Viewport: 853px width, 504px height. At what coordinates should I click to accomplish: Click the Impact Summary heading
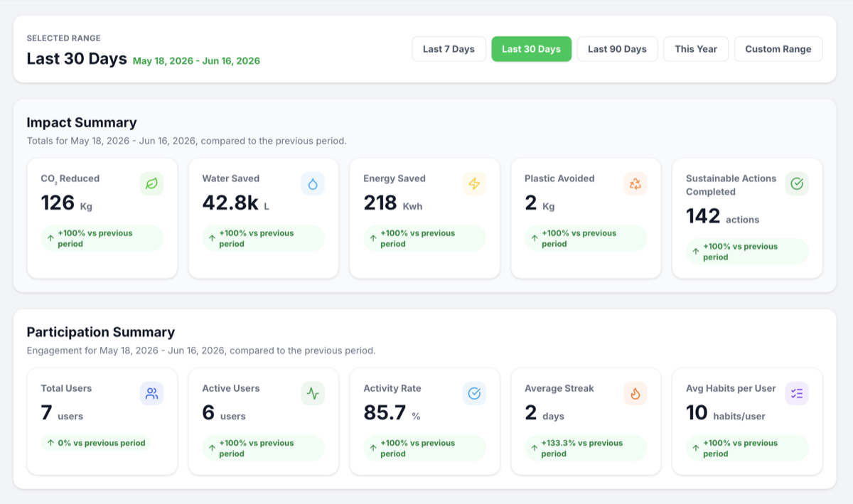pyautogui.click(x=82, y=122)
